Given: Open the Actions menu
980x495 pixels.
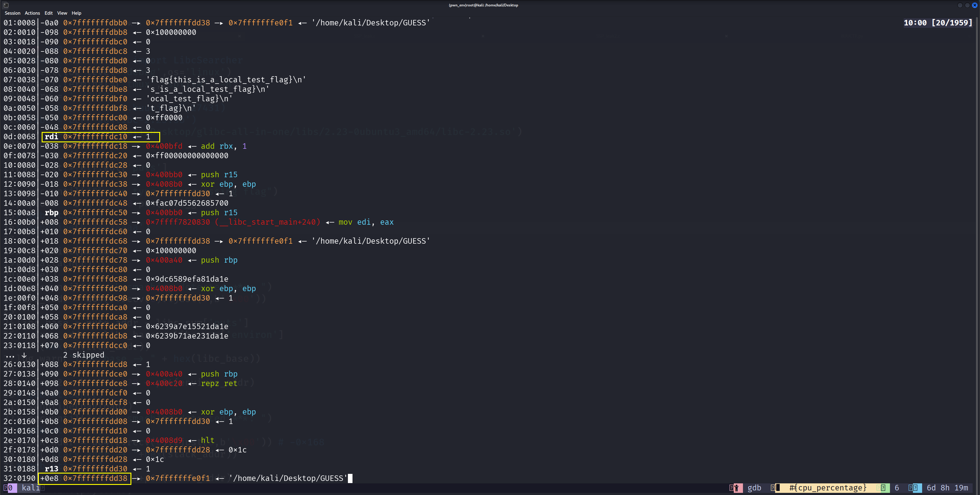Looking at the screenshot, I should (x=32, y=13).
